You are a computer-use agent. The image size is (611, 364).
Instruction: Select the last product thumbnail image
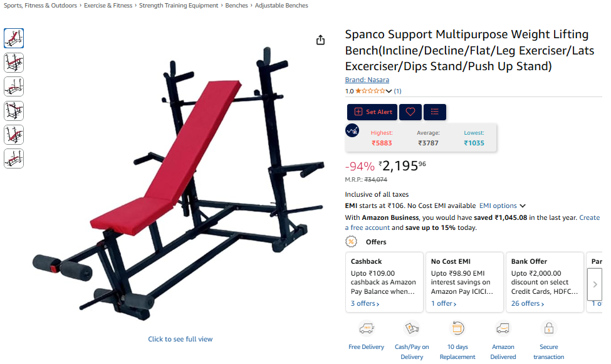coord(14,159)
